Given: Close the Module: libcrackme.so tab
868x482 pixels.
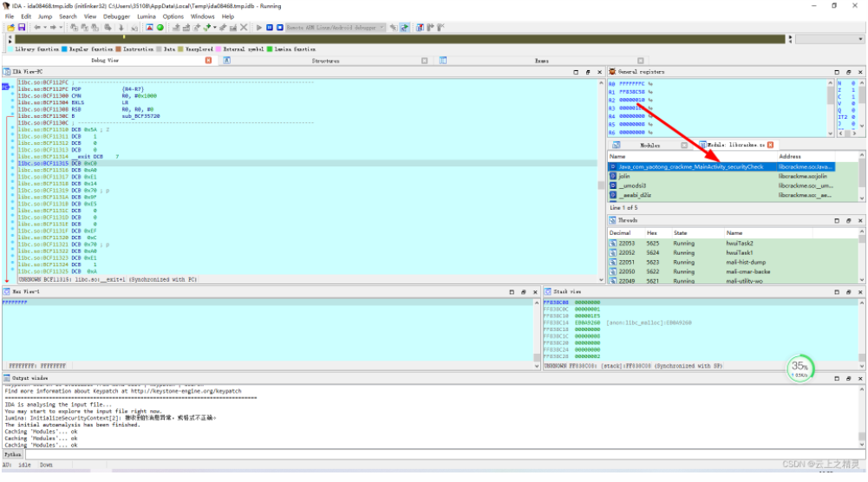Looking at the screenshot, I should coord(770,145).
